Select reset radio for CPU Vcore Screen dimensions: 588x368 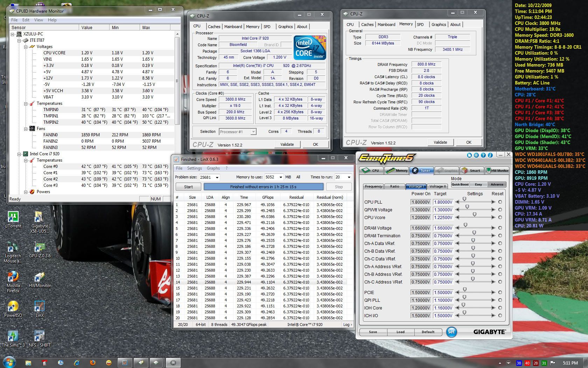(x=500, y=217)
